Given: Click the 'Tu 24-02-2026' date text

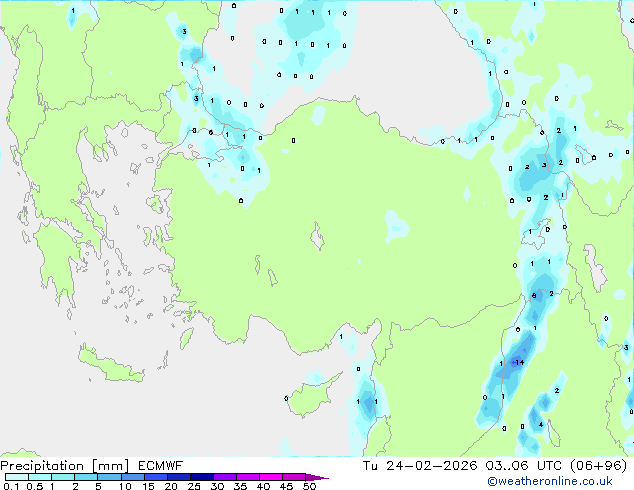Looking at the screenshot, I should (420, 466).
